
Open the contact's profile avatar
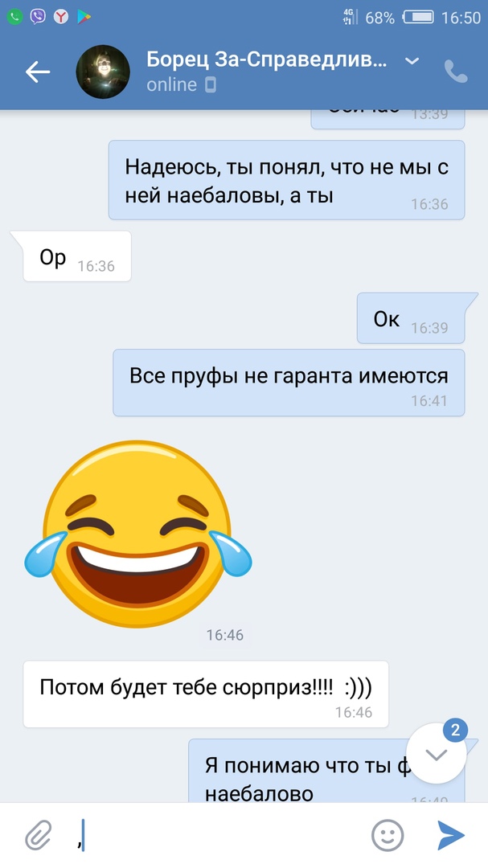point(102,72)
